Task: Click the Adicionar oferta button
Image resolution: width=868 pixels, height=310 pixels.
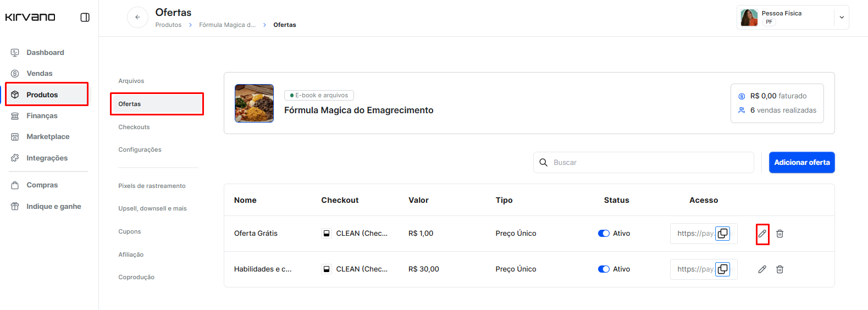Action: [801, 163]
